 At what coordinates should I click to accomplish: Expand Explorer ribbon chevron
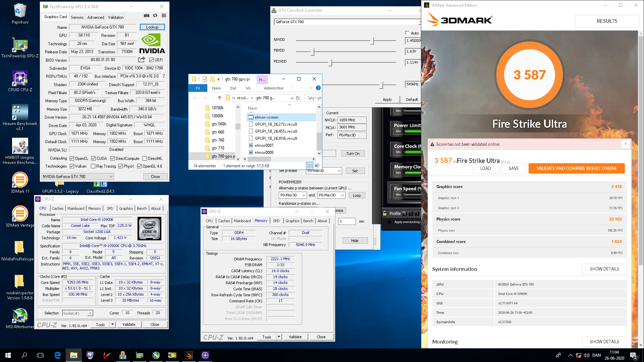click(311, 88)
